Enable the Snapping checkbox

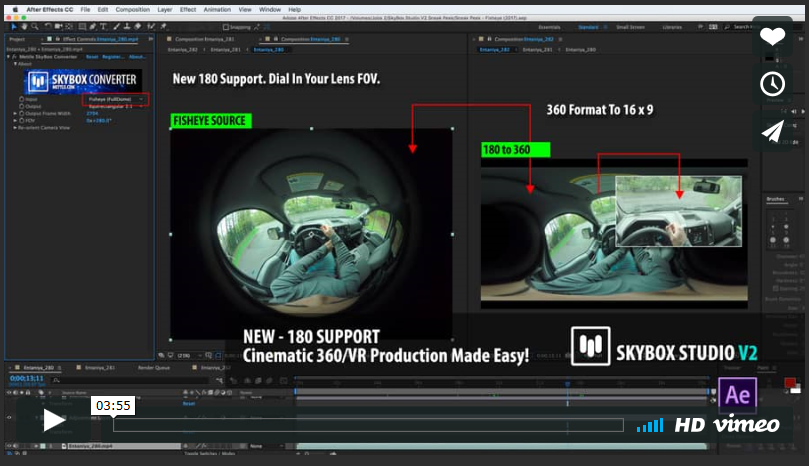click(226, 27)
